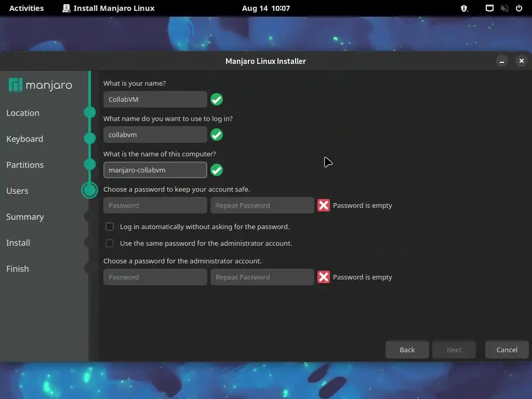Image resolution: width=532 pixels, height=399 pixels.
Task: Select the Partitions step in sidebar
Action: (x=25, y=165)
